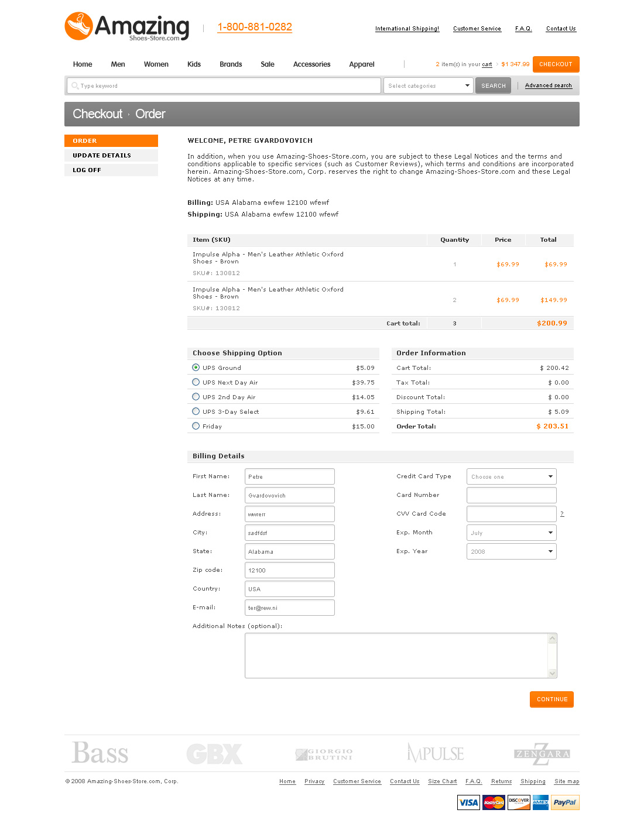Image resolution: width=644 pixels, height=837 pixels.
Task: Click the Amazing Shoes-Store logo
Action: (x=127, y=27)
